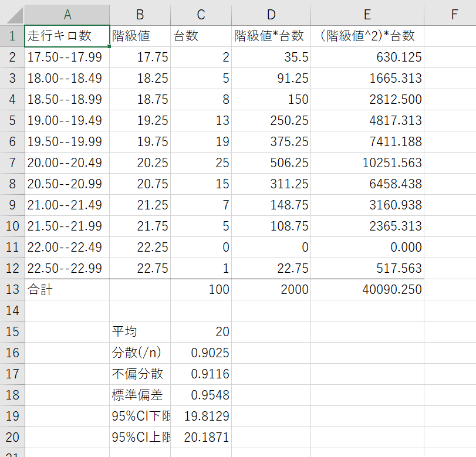Select row 14 header
The height and width of the screenshot is (457, 476).
tap(12, 311)
